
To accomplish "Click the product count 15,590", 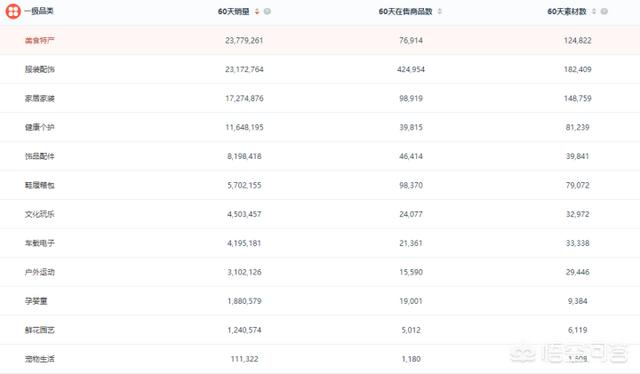I will click(x=411, y=272).
